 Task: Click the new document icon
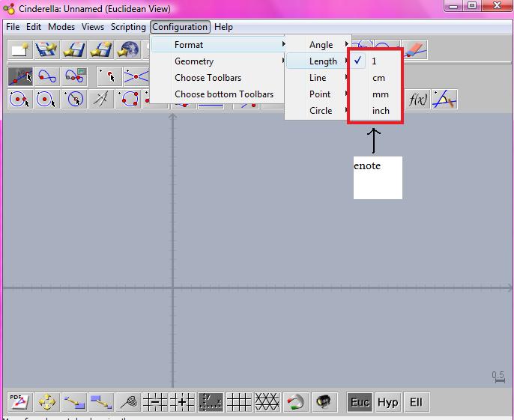click(x=19, y=49)
